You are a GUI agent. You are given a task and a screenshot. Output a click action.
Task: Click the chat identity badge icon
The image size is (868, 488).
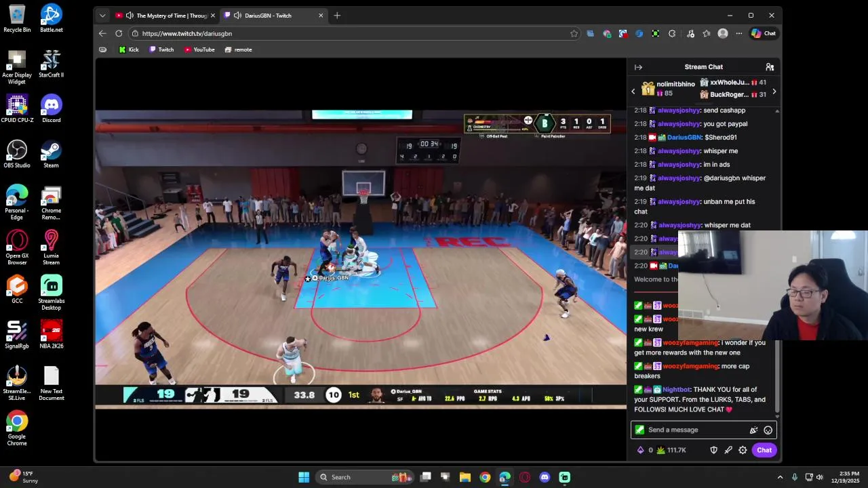point(639,430)
